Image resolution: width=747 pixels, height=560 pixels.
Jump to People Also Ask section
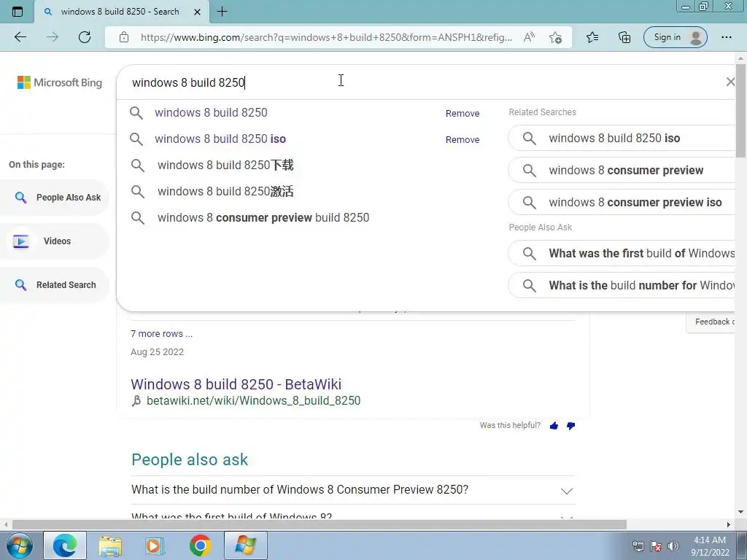54,197
